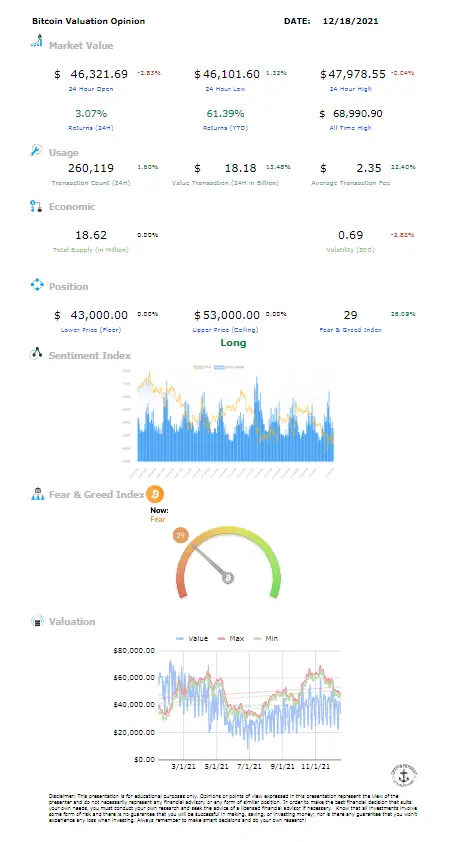Click the $46,101.60 24 Hour Low value
459x842 pixels.
click(x=227, y=74)
